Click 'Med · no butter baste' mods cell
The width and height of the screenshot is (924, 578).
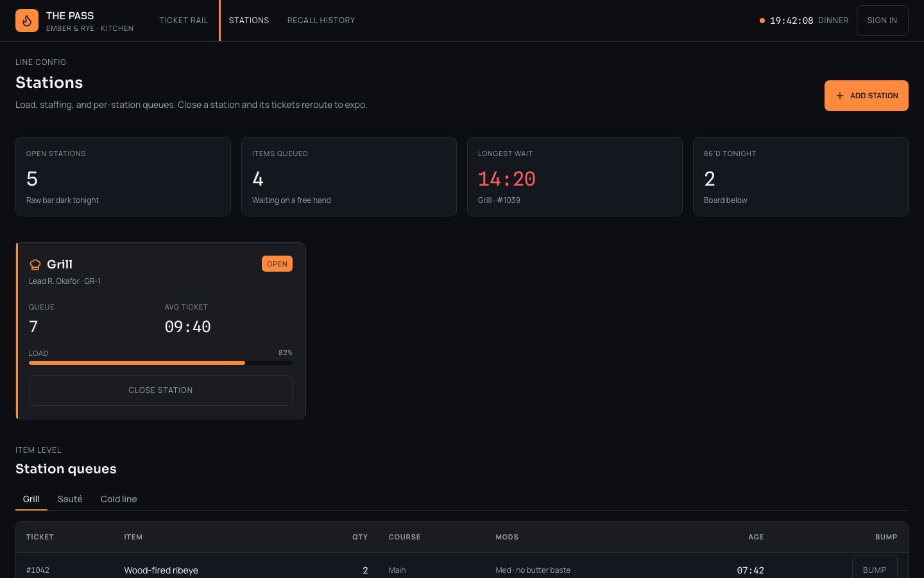click(533, 570)
